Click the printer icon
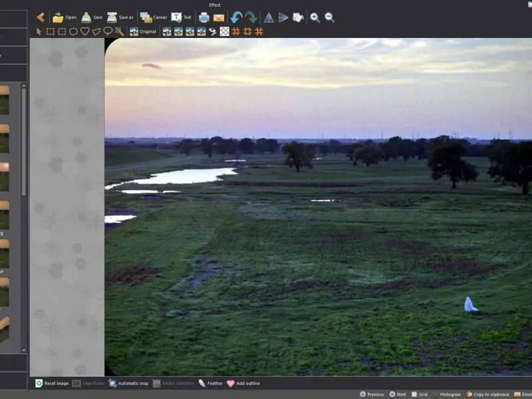The height and width of the screenshot is (399, 532). click(204, 17)
